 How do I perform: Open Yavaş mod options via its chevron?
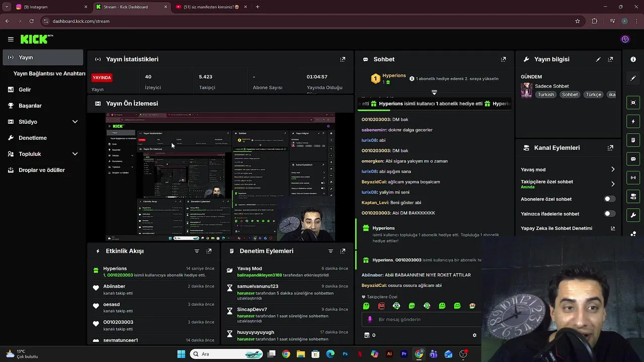(x=613, y=169)
